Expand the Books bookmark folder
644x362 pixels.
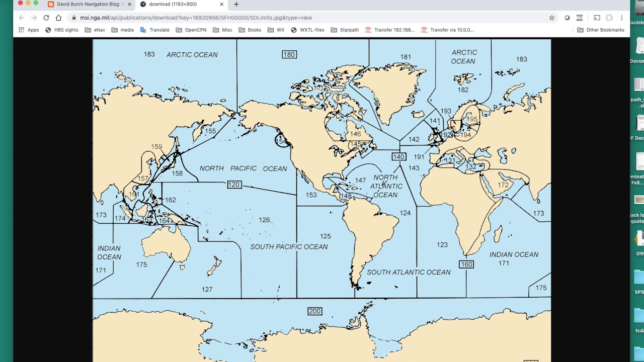click(250, 30)
